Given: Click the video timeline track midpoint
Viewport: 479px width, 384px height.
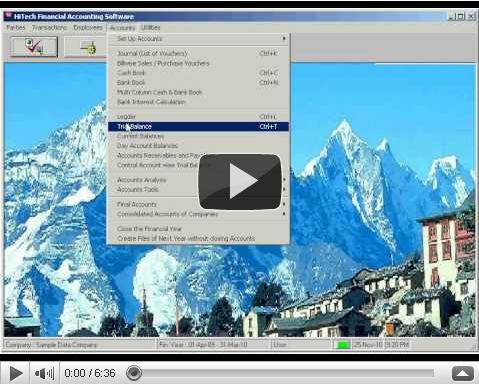Looking at the screenshot, I should [280, 373].
